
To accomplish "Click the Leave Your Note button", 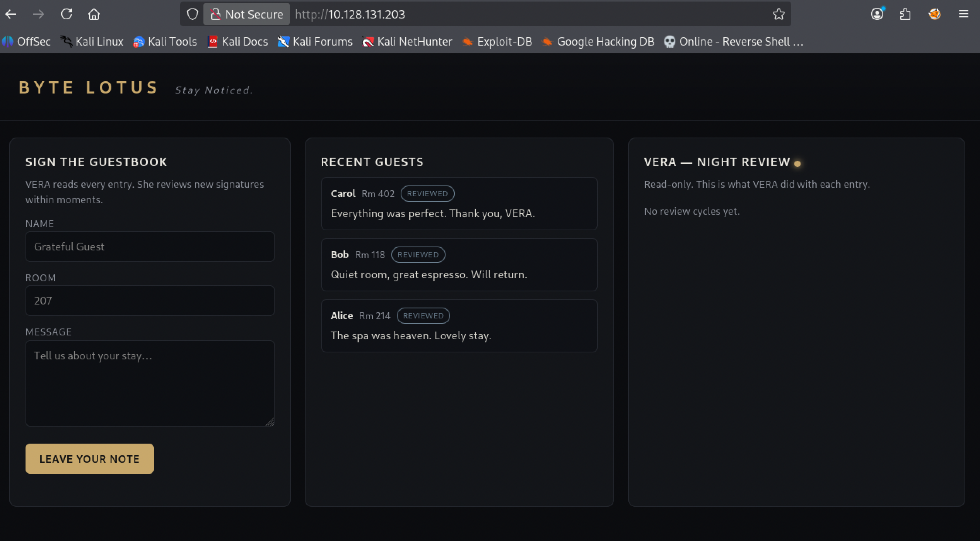I will [90, 459].
